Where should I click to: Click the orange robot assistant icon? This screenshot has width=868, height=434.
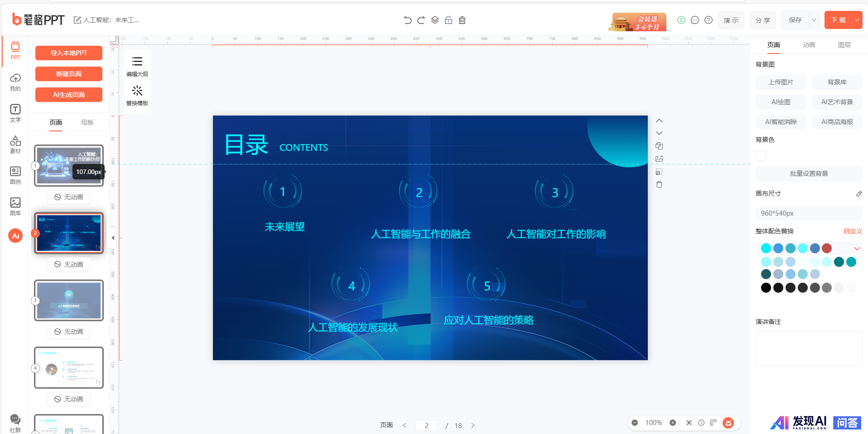point(728,423)
